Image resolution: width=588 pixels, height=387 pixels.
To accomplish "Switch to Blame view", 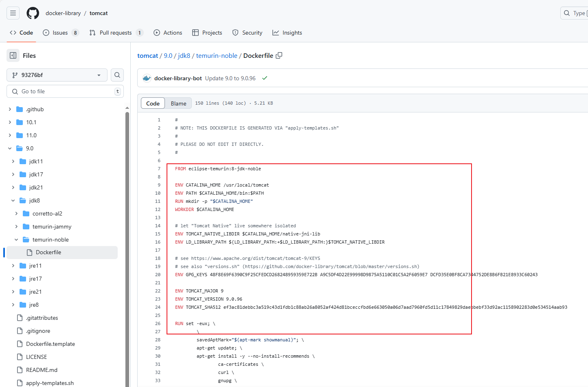I will pos(178,103).
